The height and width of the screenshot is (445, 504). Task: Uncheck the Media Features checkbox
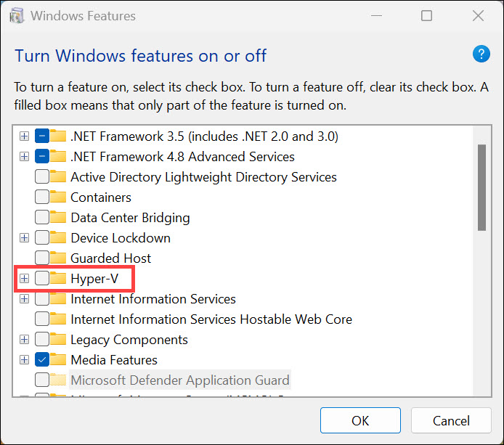coord(42,359)
